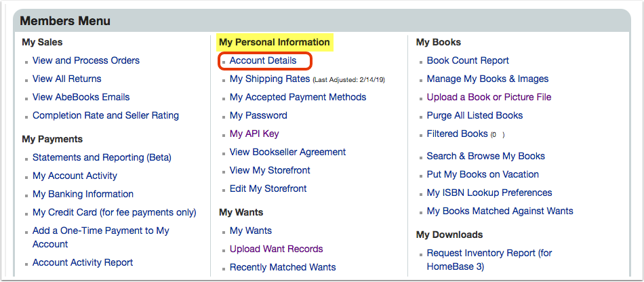Go to View All Returns
Viewport: 644px width, 282px height.
67,79
